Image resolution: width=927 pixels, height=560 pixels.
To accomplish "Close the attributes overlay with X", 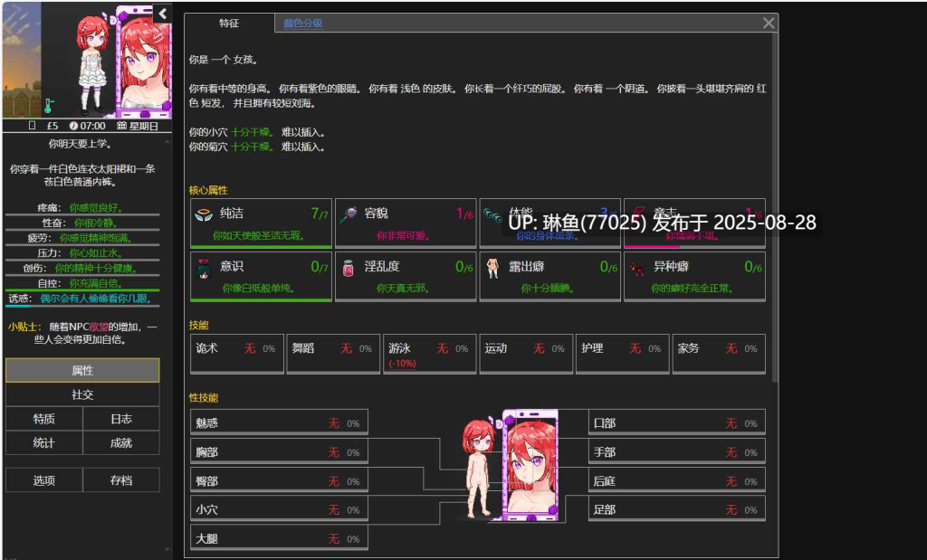I will (x=769, y=24).
